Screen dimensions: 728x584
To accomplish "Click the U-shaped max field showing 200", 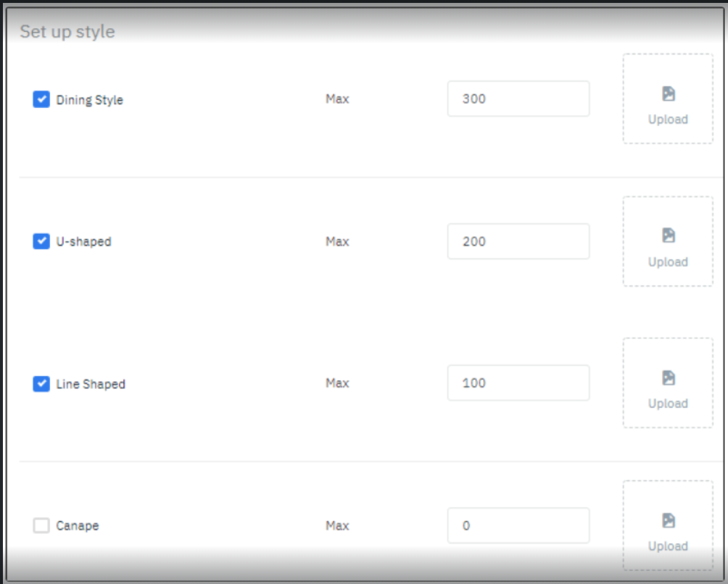I will tap(518, 241).
